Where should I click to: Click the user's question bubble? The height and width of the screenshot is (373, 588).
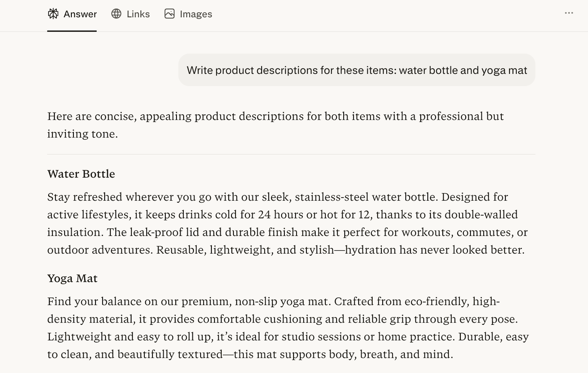click(358, 70)
